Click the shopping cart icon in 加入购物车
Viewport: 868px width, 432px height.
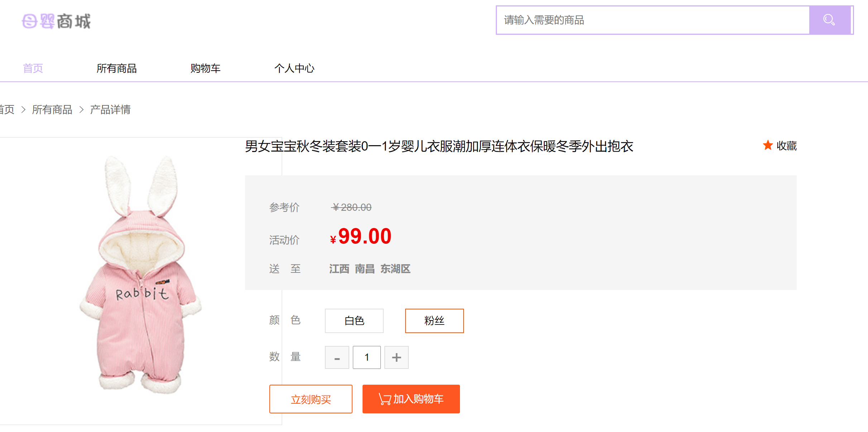pyautogui.click(x=385, y=399)
